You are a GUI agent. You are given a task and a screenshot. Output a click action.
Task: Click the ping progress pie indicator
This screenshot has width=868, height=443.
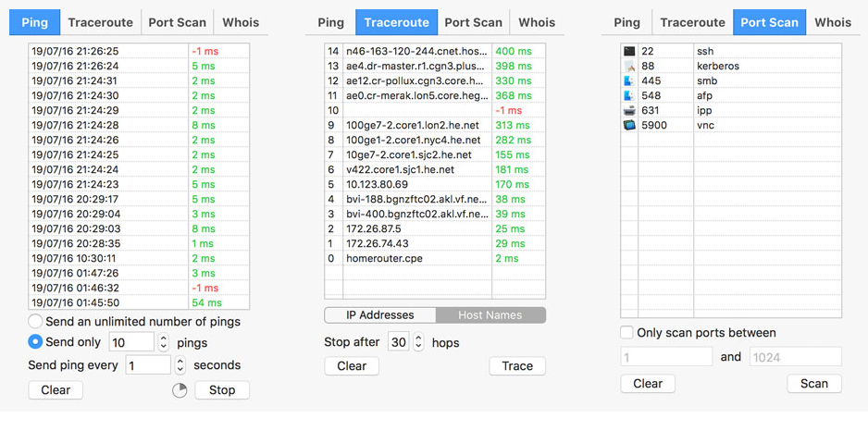click(x=180, y=390)
